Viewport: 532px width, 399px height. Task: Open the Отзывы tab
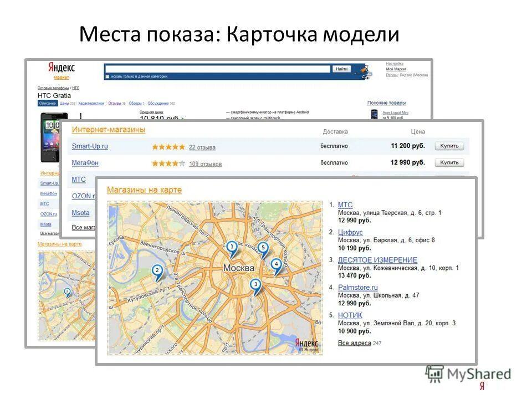point(116,103)
